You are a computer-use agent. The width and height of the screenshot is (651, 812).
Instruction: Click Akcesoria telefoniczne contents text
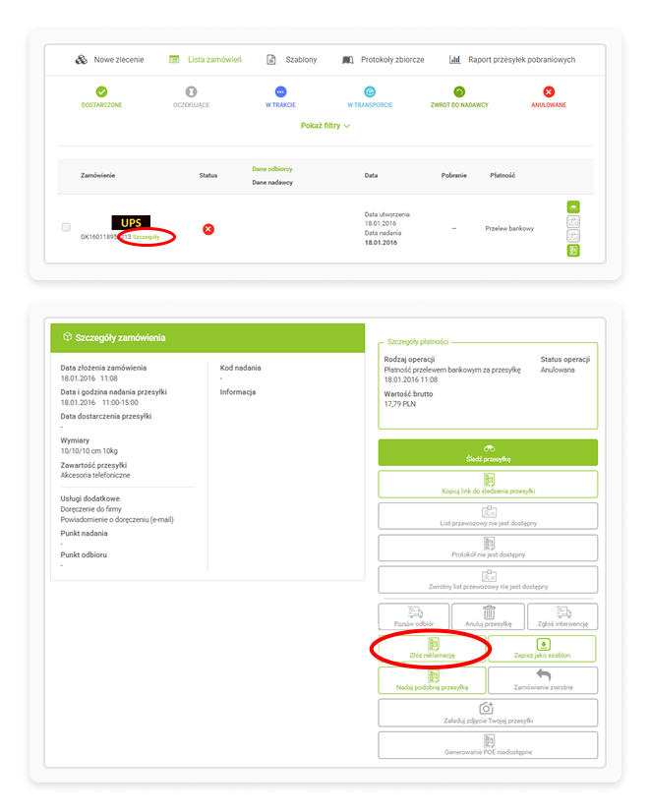coord(95,475)
